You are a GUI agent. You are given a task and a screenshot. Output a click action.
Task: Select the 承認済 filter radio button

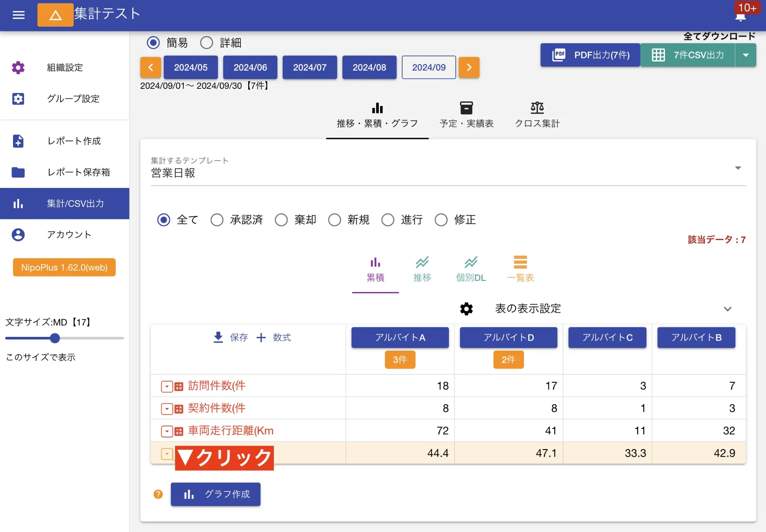tap(217, 220)
